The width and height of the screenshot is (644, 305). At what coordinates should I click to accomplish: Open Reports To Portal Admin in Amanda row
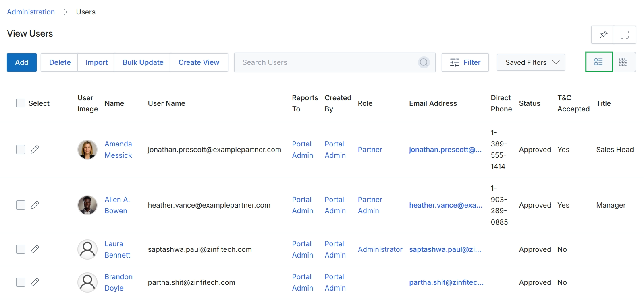coord(302,150)
